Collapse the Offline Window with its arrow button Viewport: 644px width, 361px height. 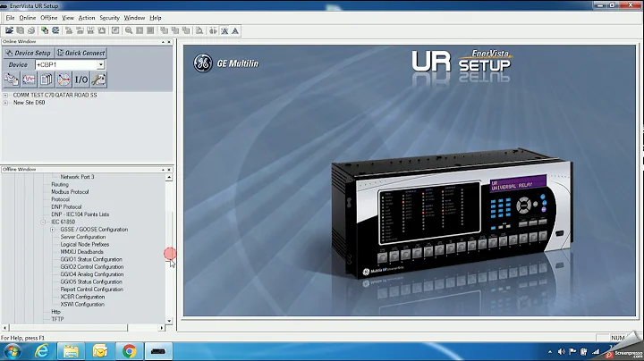[x=163, y=170]
